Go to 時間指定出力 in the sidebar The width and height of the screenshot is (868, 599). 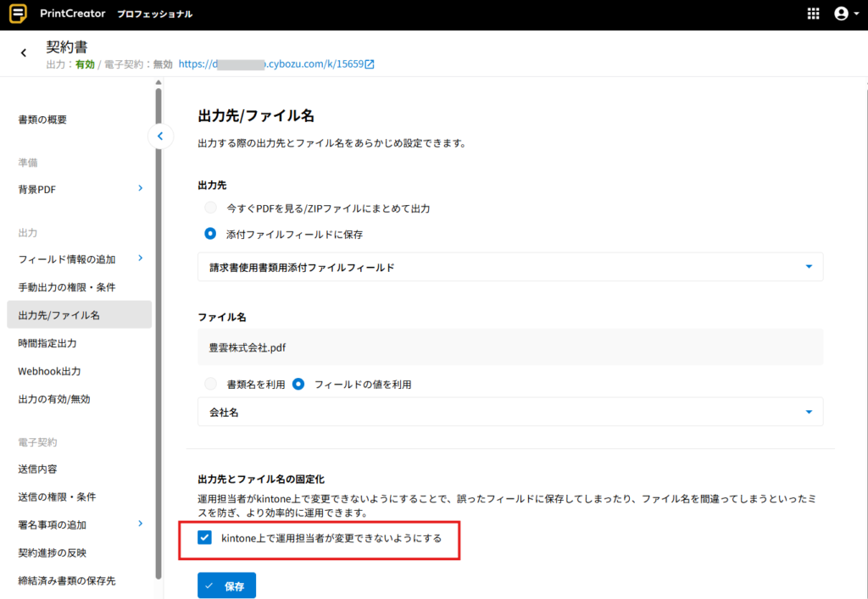(x=47, y=343)
